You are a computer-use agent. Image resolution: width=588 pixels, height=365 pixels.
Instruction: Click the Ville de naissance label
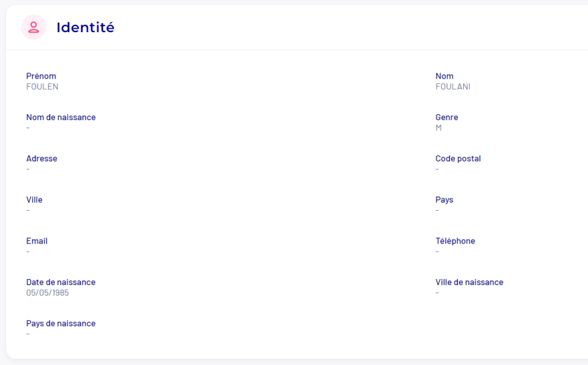469,282
